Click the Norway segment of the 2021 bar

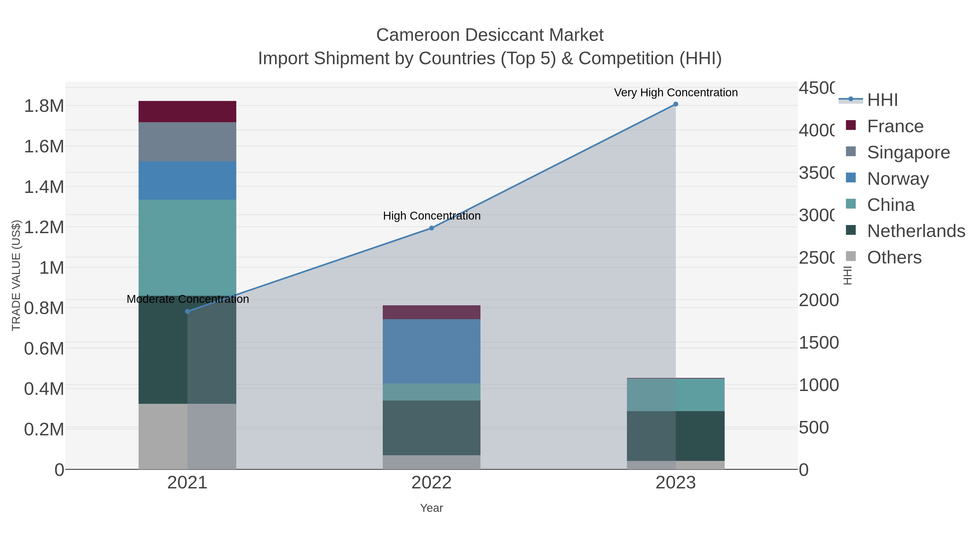tap(187, 181)
